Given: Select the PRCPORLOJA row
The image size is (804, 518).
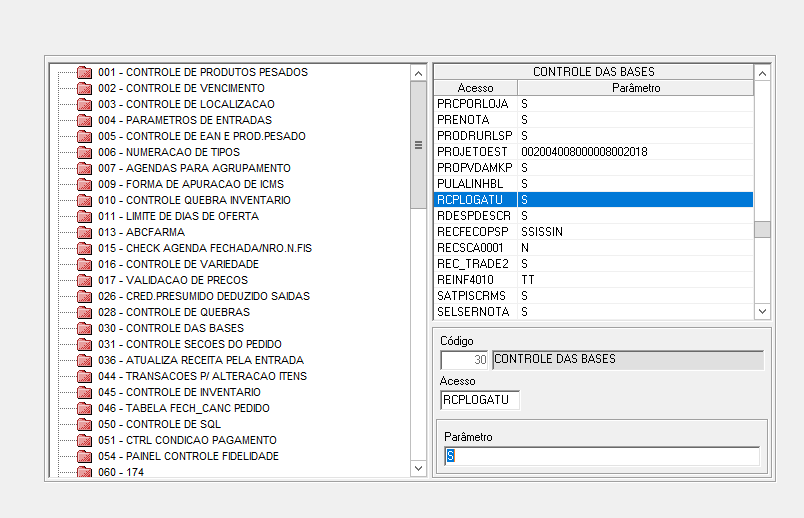Looking at the screenshot, I should click(x=594, y=104).
